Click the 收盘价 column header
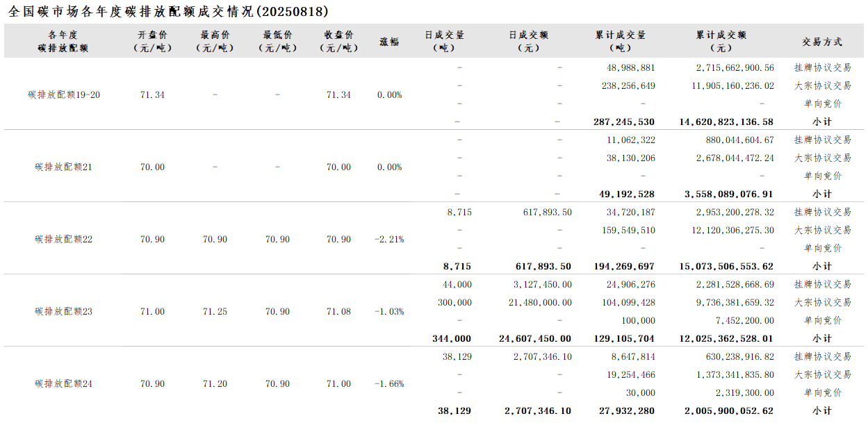Screen dimensions: 868x423 pyautogui.click(x=338, y=42)
